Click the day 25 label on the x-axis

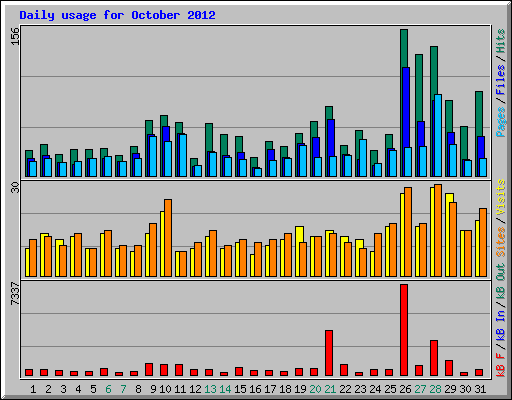[x=390, y=389]
